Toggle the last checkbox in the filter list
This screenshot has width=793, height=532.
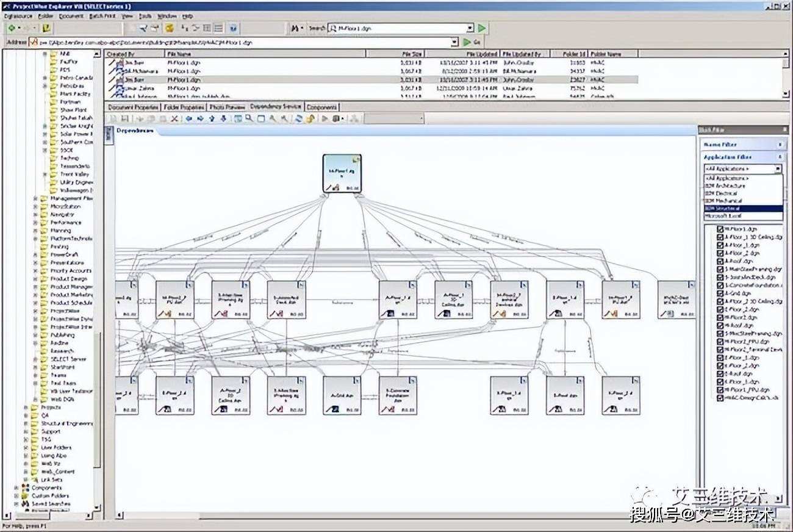coord(720,398)
